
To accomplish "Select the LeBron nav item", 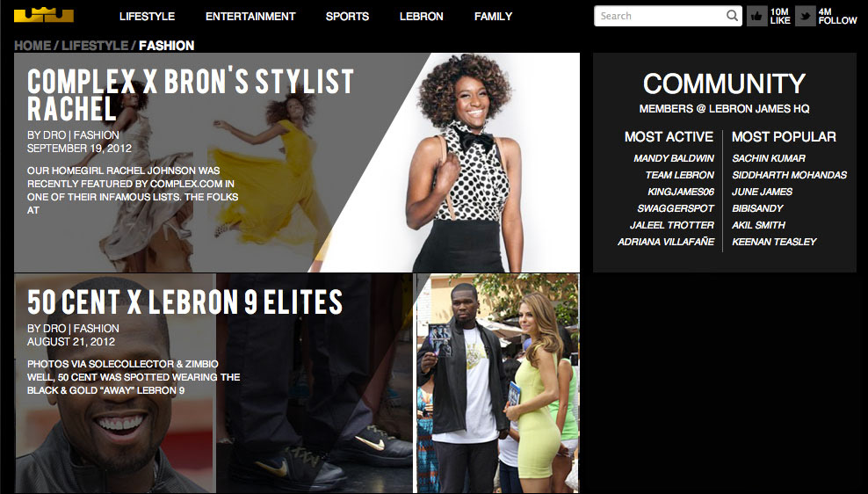I will [422, 17].
